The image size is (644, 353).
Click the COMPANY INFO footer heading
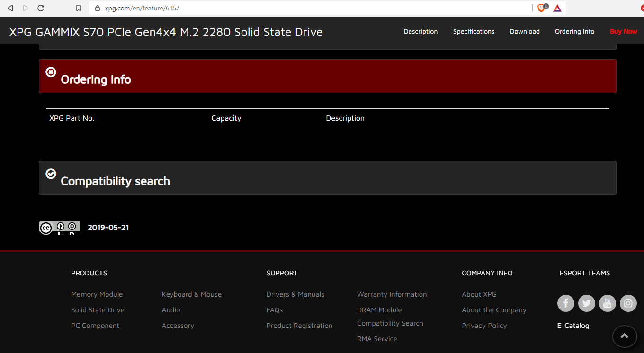487,273
